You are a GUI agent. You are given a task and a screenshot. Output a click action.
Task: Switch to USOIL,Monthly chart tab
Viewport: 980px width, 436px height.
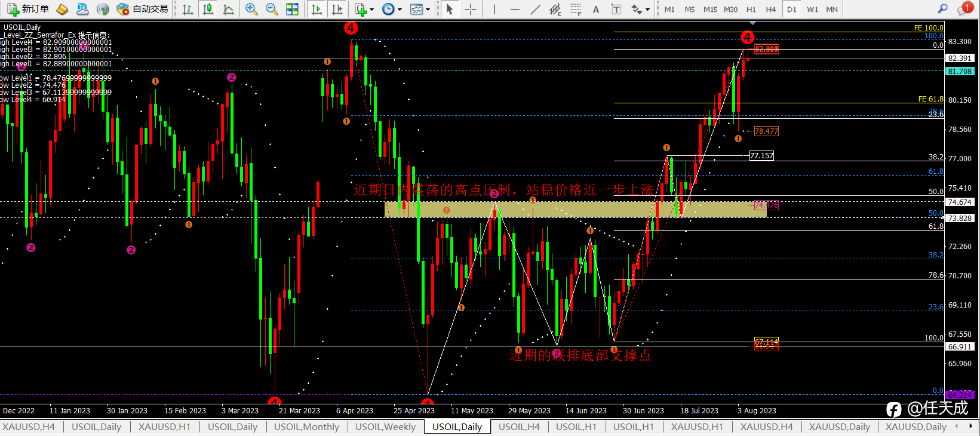[x=306, y=426]
